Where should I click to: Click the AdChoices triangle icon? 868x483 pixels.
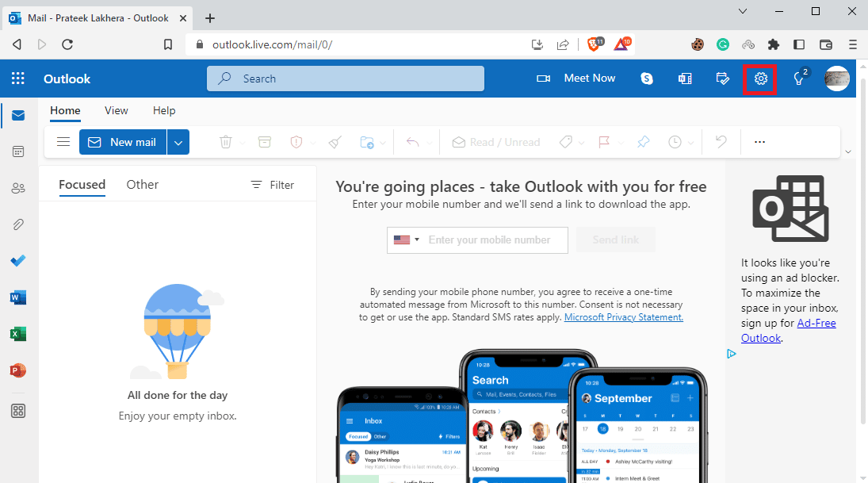[732, 354]
